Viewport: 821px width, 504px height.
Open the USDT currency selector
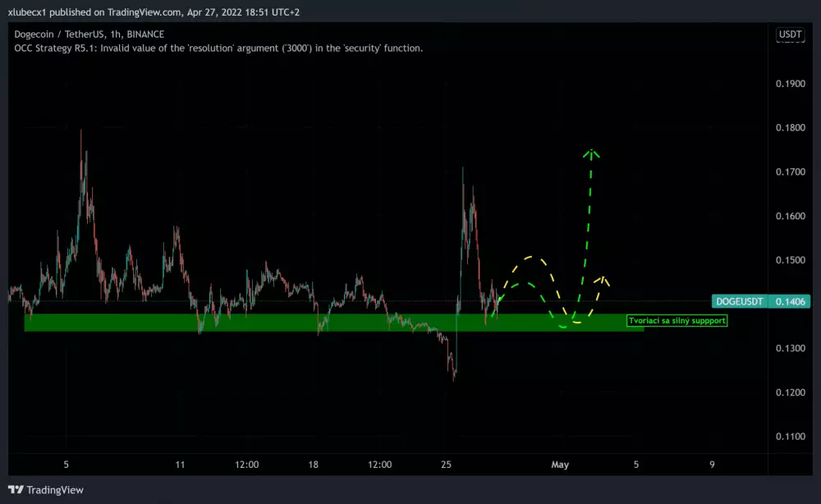789,34
